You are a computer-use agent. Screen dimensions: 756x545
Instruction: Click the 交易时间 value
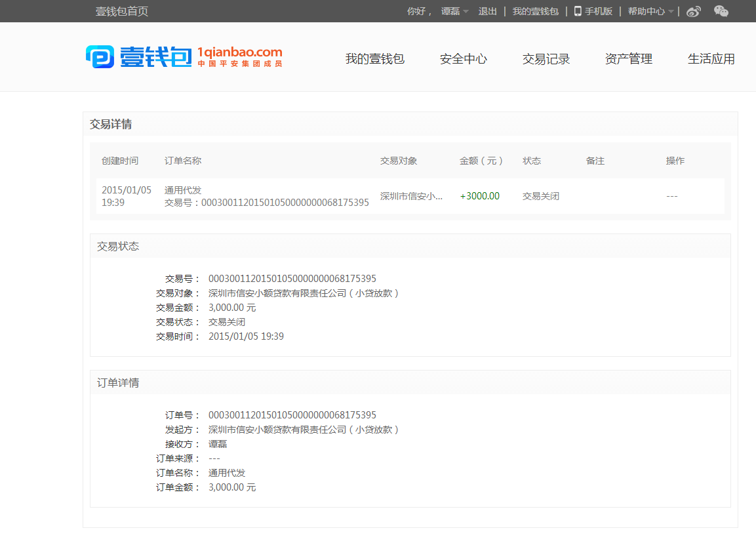[x=246, y=336]
